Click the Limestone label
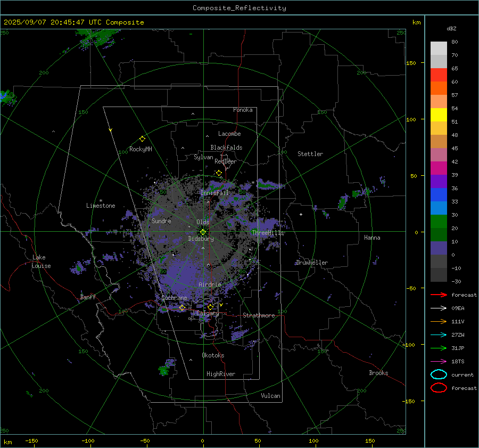The width and height of the screenshot is (479, 448). [x=101, y=206]
